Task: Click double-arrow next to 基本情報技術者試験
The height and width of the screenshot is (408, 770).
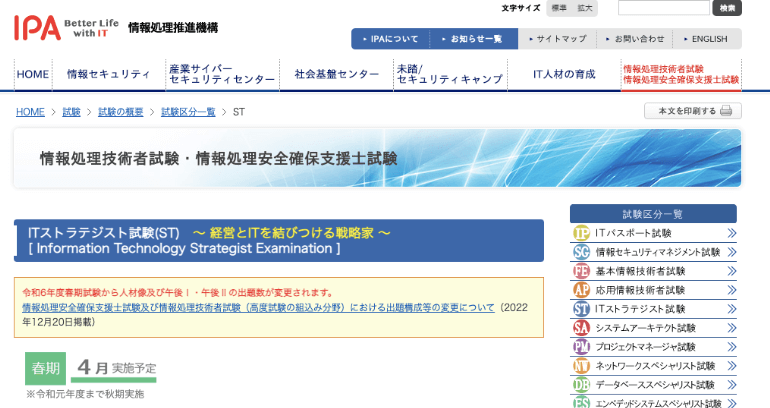Action: point(732,271)
